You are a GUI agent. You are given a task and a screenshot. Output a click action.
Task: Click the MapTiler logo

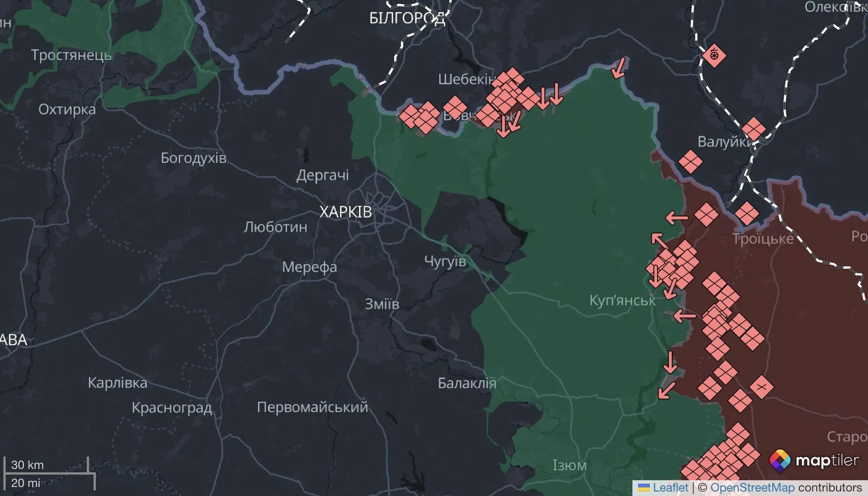814,460
